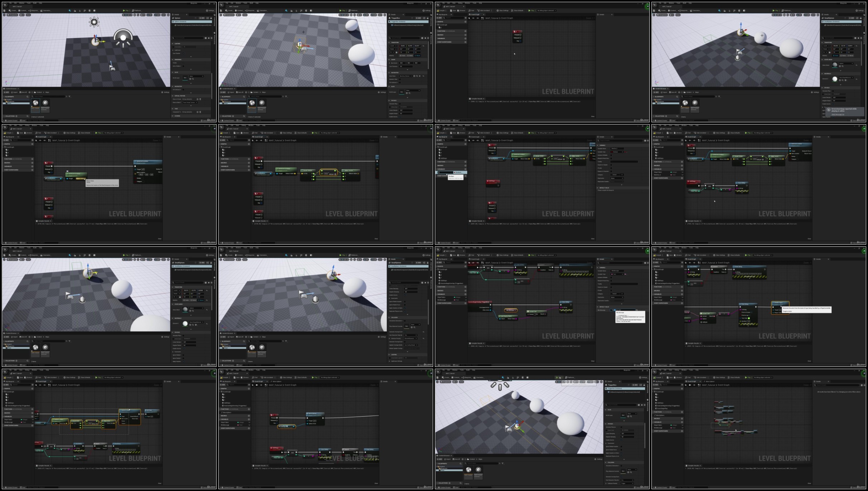Click the Disable Input node's function icon
This screenshot has width=868, height=491.
(773, 303)
